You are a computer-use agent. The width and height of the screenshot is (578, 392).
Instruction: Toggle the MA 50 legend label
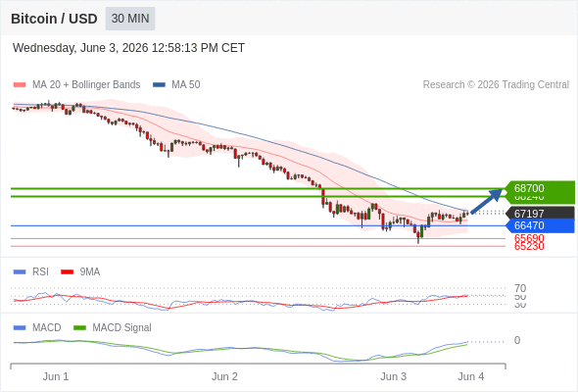pyautogui.click(x=186, y=85)
